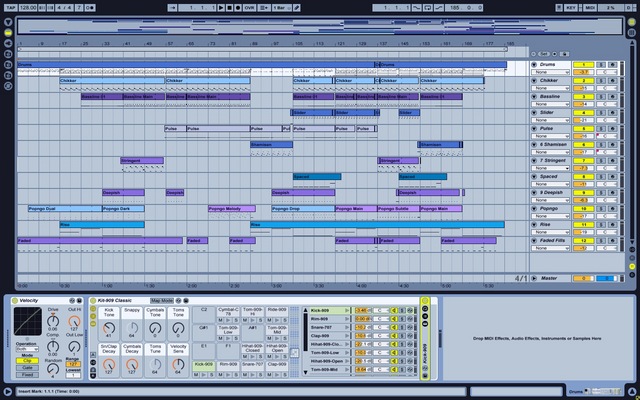Click the arrangement overview strip at the top
The image size is (640, 400).
coord(320,27)
